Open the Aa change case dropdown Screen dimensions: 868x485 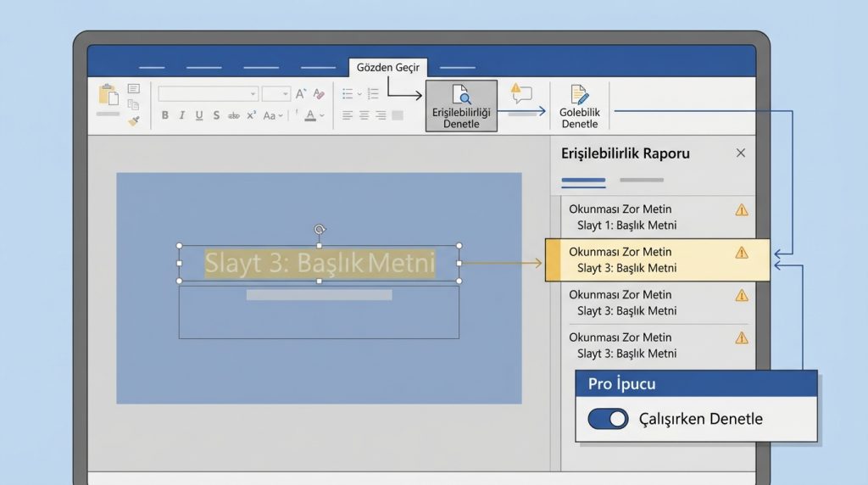[272, 115]
